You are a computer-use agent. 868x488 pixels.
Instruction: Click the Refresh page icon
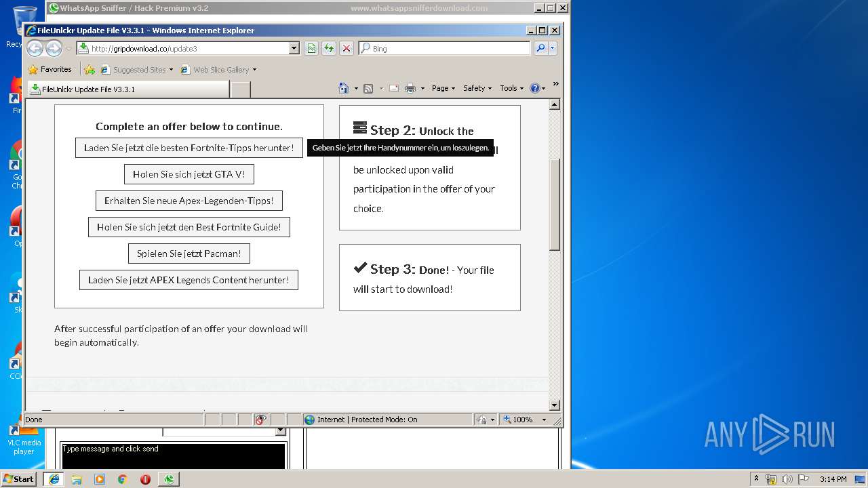[x=329, y=48]
